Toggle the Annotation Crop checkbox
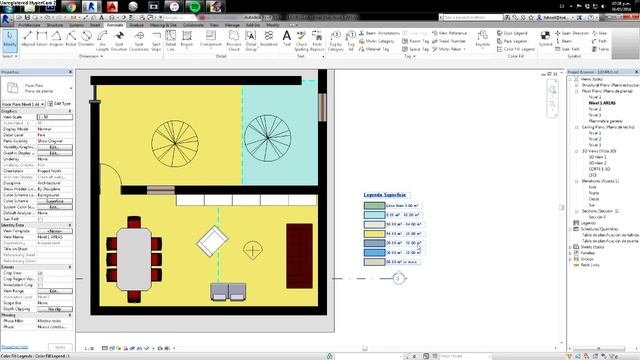The height and width of the screenshot is (360, 640). coord(40,285)
